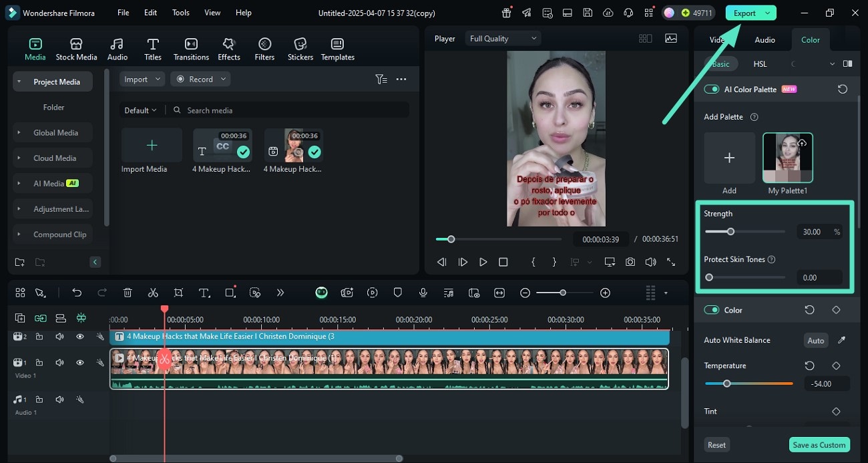
Task: Click the player volume speaker icon
Action: tap(650, 262)
